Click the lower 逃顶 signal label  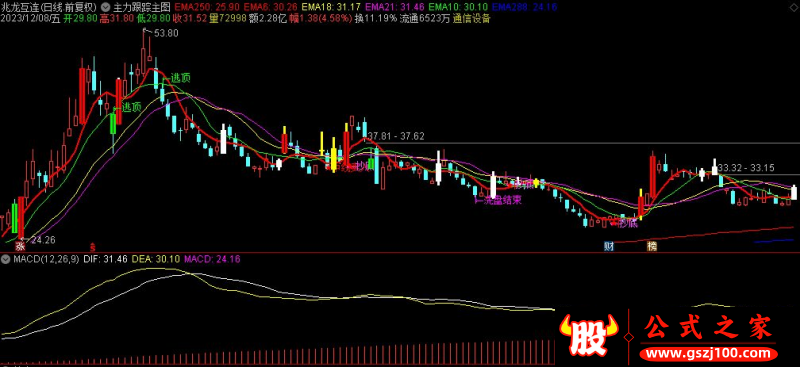pyautogui.click(x=131, y=107)
